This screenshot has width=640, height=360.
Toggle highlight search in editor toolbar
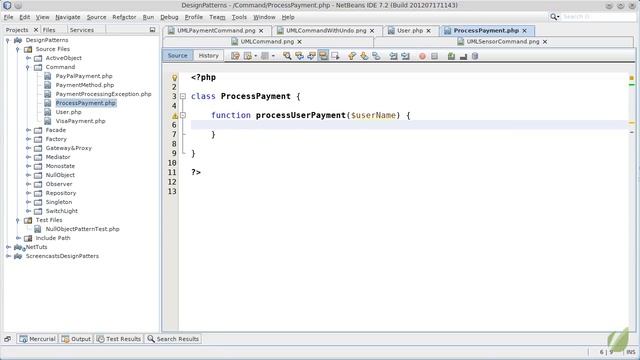[323, 56]
